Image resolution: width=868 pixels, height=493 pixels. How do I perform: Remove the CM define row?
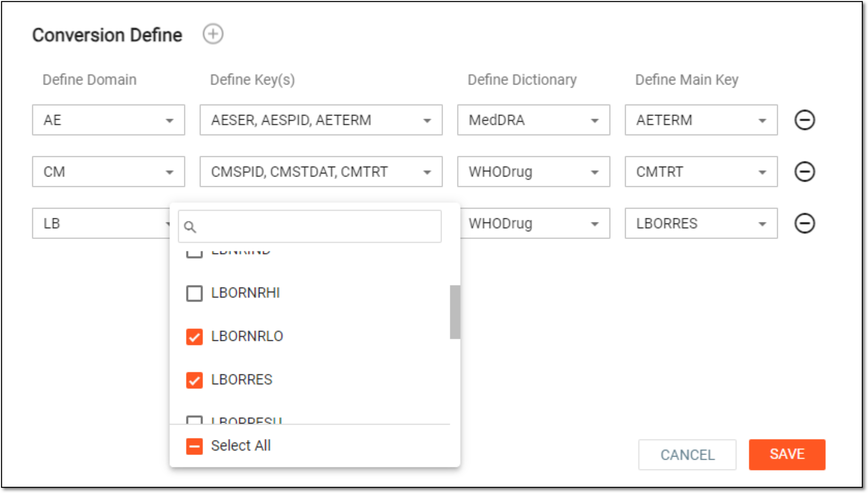[804, 172]
